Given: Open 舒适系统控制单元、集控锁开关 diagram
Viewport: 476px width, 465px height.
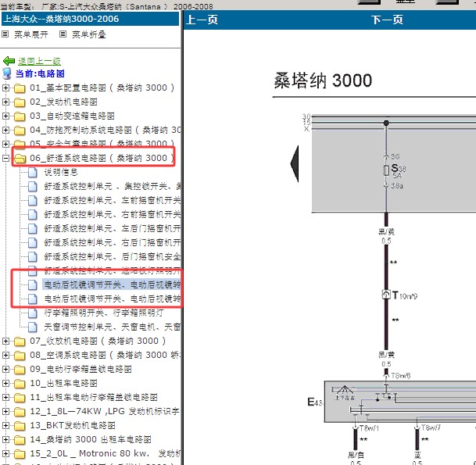Looking at the screenshot, I should coord(112,186).
